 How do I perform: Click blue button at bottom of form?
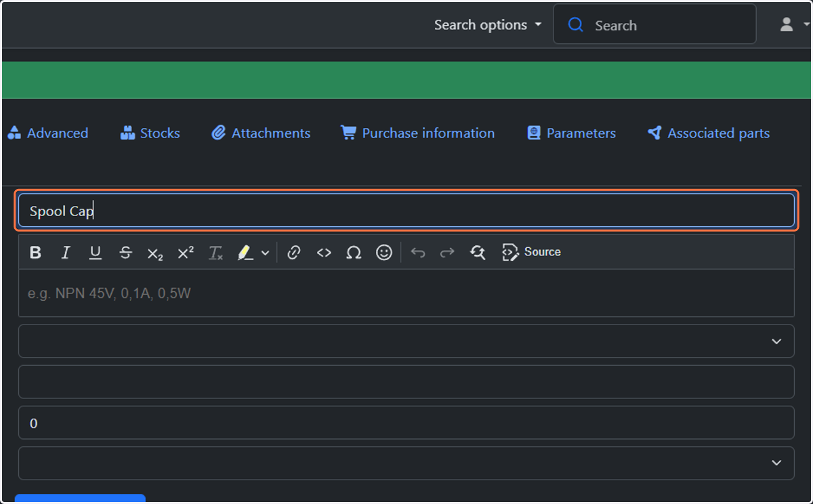tap(80, 499)
